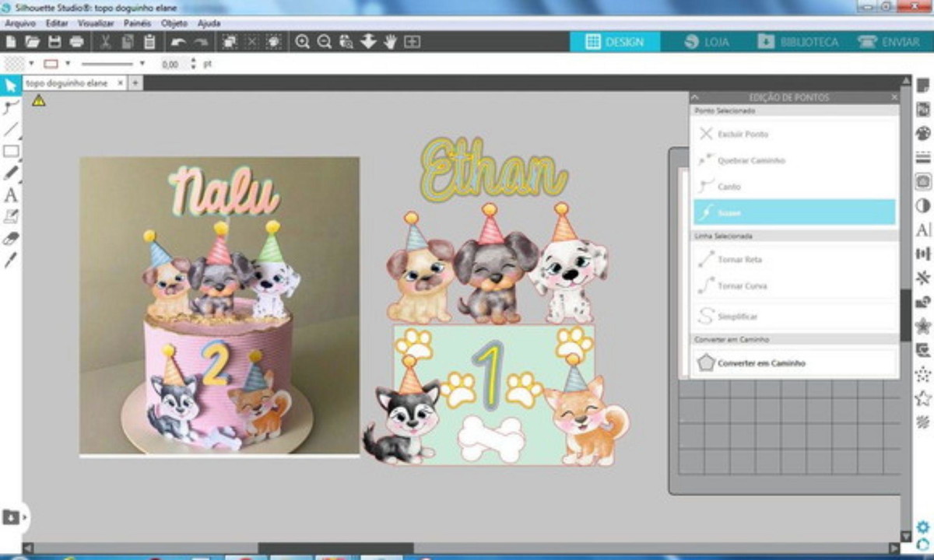Collapse the Edição de Pontos panel
934x560 pixels.
(x=695, y=97)
